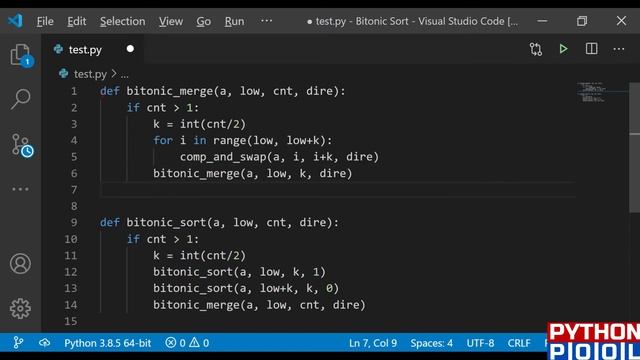This screenshot has height=360, width=640.
Task: Close unsaved test.py using dot indicator
Action: pos(130,49)
